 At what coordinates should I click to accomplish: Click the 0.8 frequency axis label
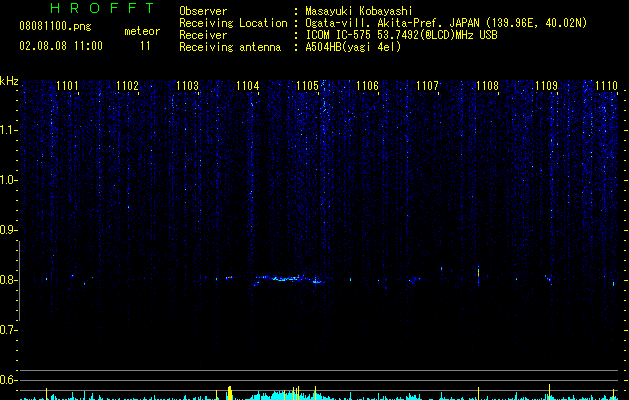(x=8, y=280)
